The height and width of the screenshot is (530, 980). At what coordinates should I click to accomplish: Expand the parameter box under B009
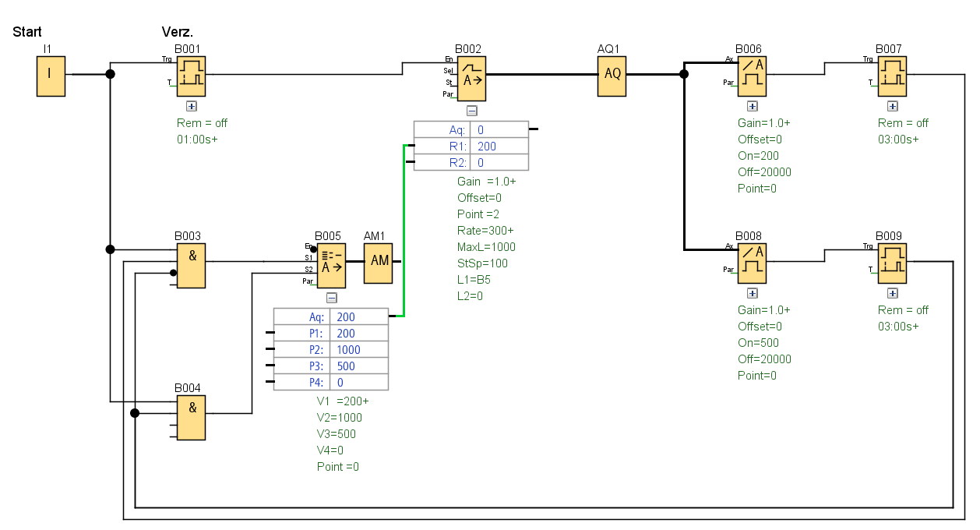pos(893,293)
